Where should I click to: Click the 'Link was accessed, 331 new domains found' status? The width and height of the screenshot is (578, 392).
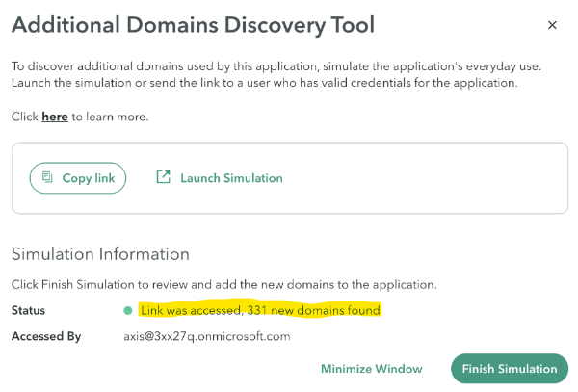[x=260, y=310]
